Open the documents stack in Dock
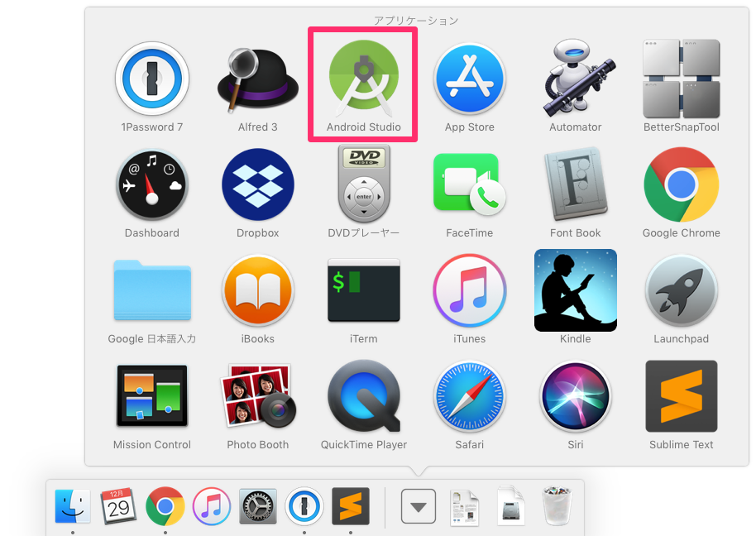This screenshot has height=536, width=756. pos(464,507)
